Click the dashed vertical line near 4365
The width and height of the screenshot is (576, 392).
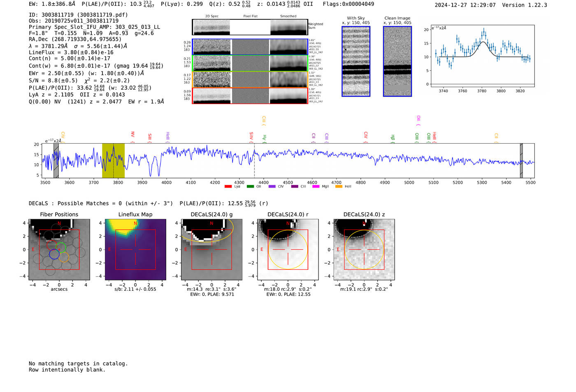pyautogui.click(x=254, y=161)
